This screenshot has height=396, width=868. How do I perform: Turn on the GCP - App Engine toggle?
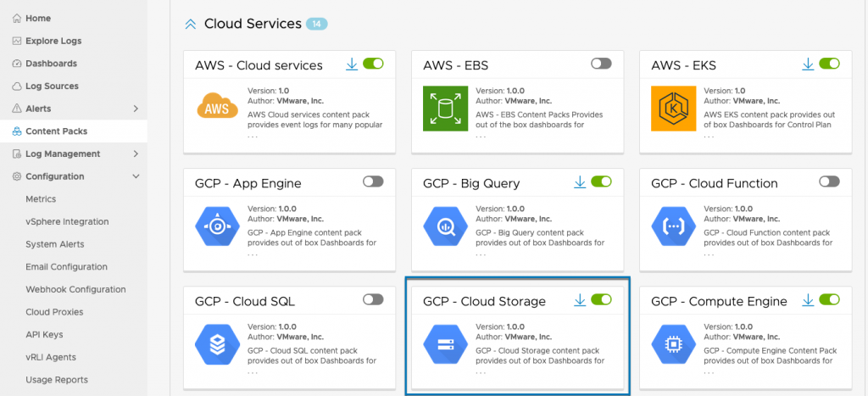pyautogui.click(x=373, y=181)
